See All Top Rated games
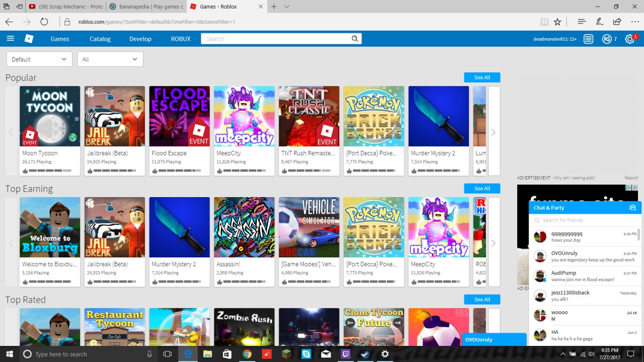This screenshot has height=362, width=644. [x=482, y=300]
